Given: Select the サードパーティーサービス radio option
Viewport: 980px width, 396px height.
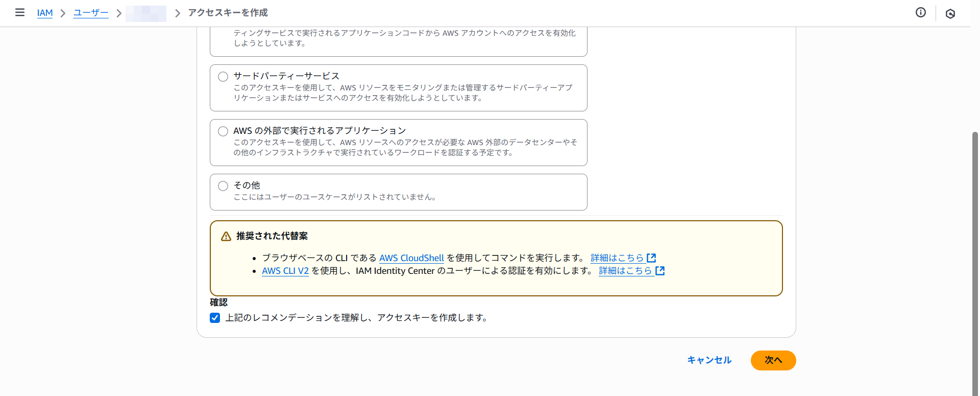Looking at the screenshot, I should click(x=223, y=77).
